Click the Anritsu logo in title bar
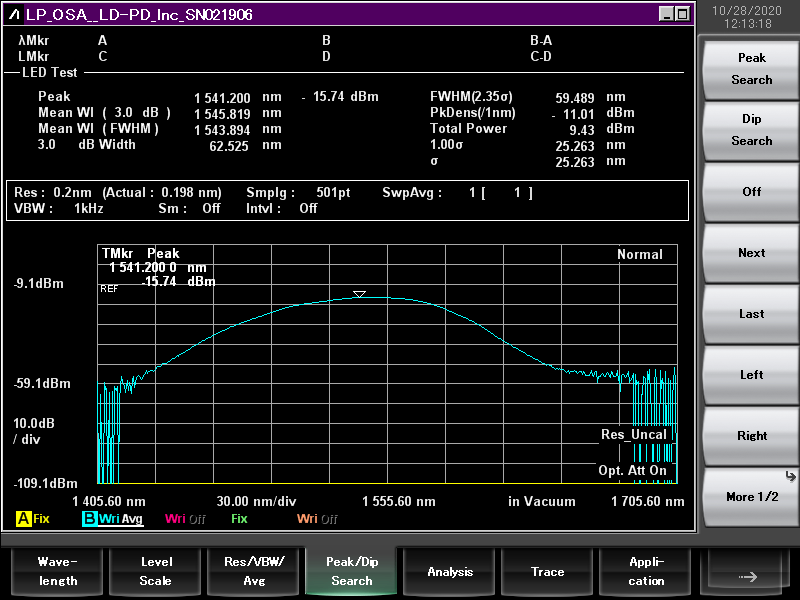800x600 pixels. click(14, 15)
